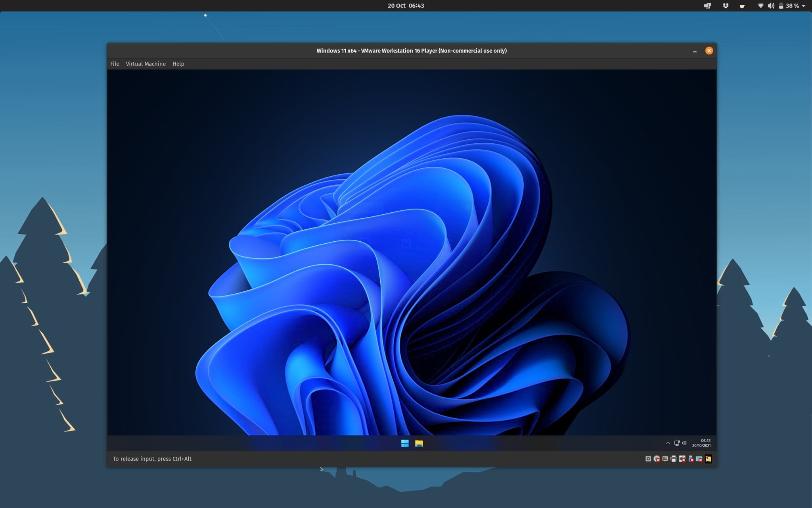
Task: Open the Help menu in VMware Player
Action: pos(178,64)
